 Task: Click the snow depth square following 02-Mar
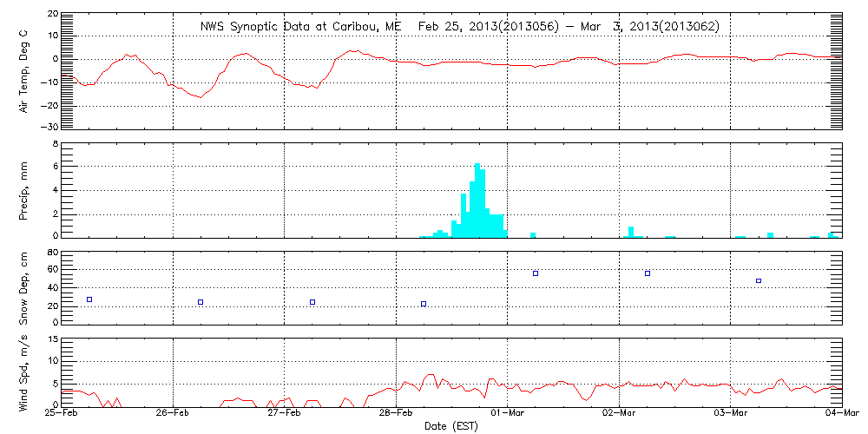pyautogui.click(x=648, y=273)
